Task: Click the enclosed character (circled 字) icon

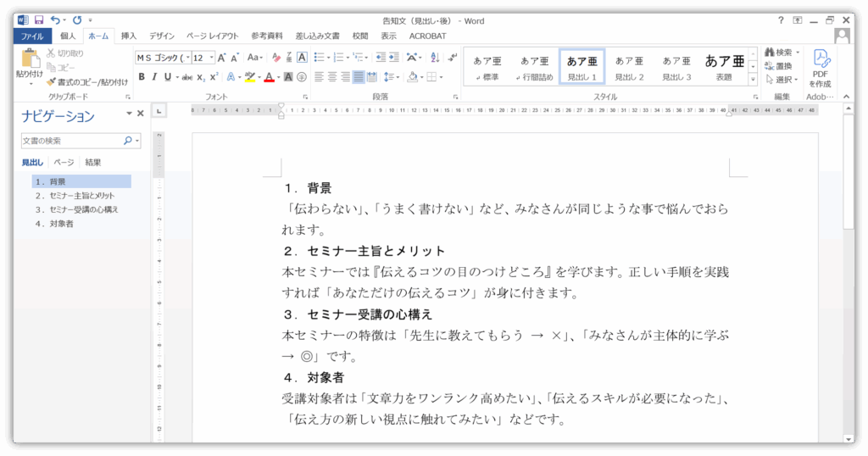Action: 302,77
